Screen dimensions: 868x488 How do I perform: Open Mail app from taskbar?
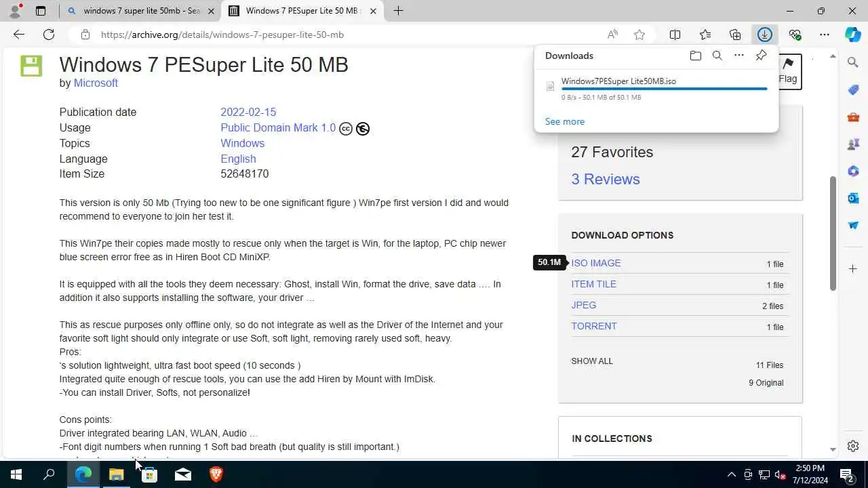point(183,474)
